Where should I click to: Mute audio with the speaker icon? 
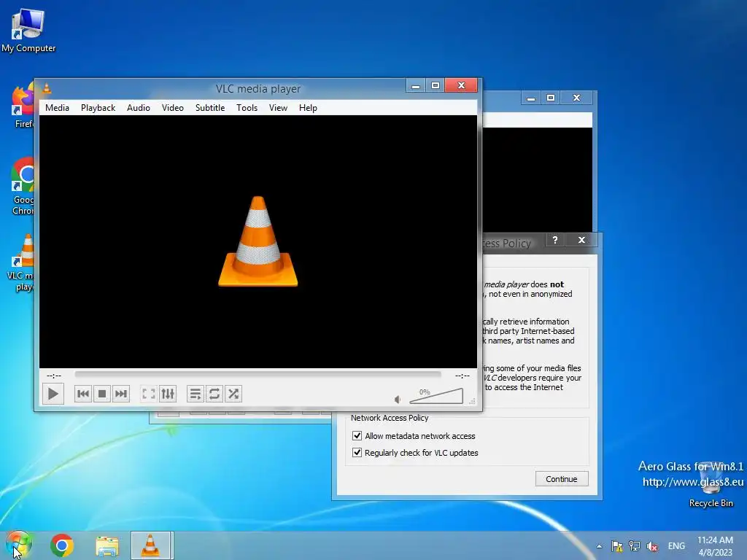398,400
